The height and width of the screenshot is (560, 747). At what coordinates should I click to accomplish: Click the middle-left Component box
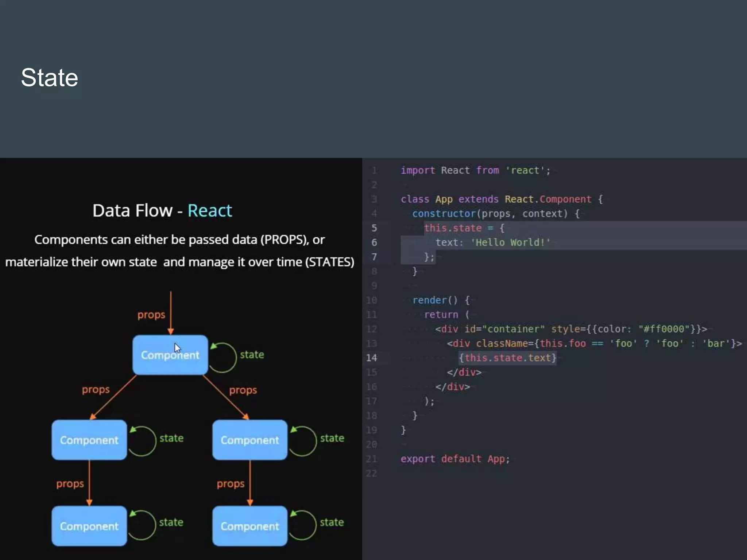point(89,440)
